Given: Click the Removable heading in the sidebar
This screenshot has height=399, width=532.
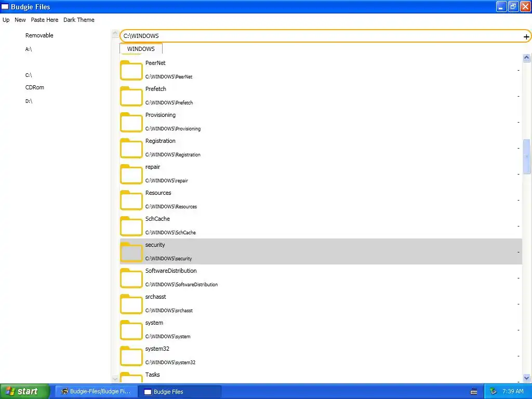Looking at the screenshot, I should [x=39, y=35].
